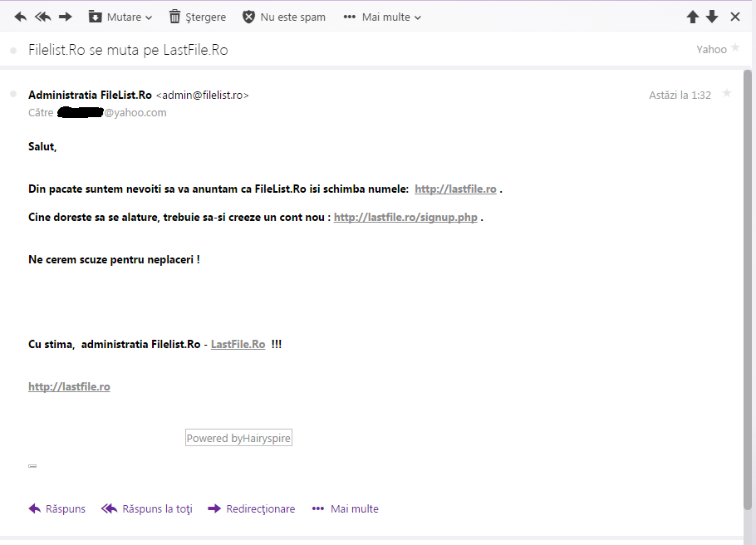Go to next message with down arrow
Image resolution: width=756 pixels, height=545 pixels.
712,17
